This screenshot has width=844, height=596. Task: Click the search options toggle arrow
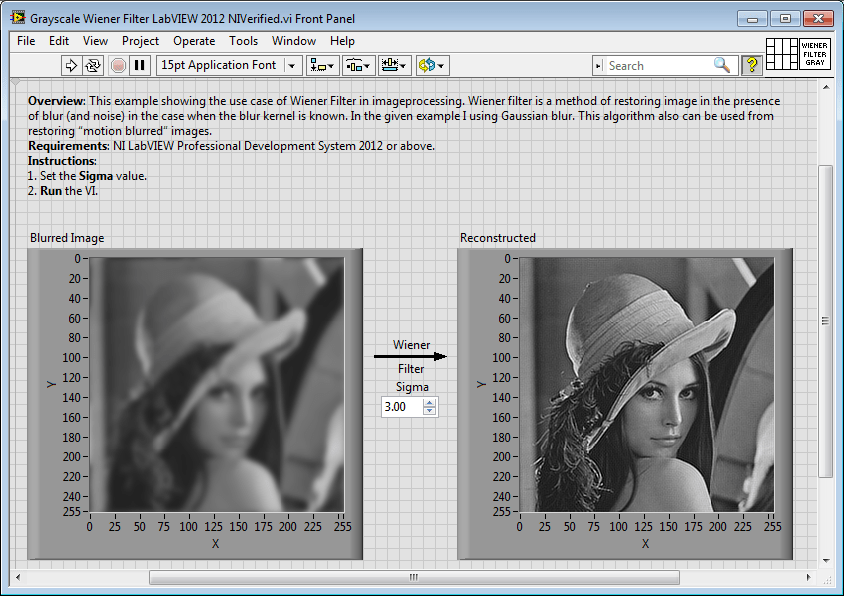[599, 64]
